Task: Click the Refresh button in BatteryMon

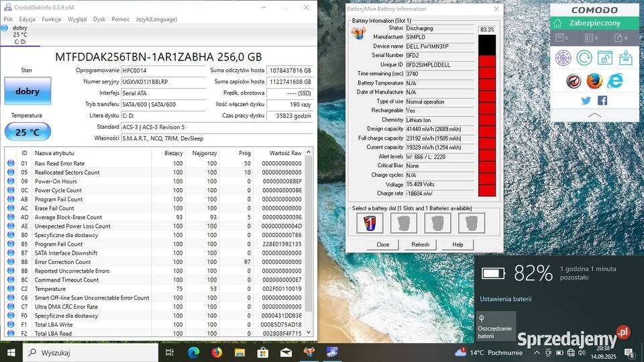Action: coord(420,244)
